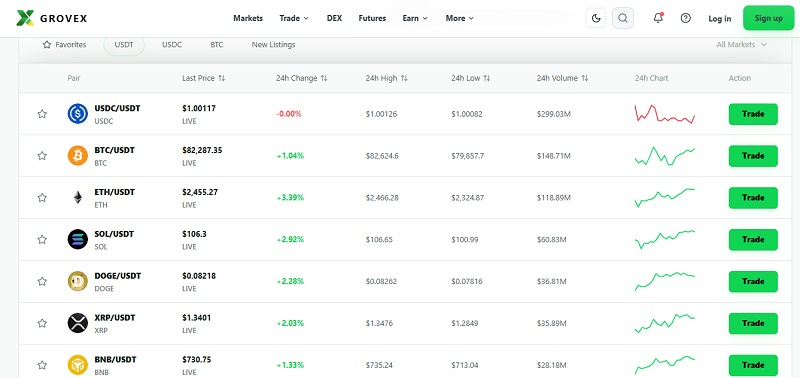800x378 pixels.
Task: Favorite the XRP/USDT pair star
Action: 42,323
